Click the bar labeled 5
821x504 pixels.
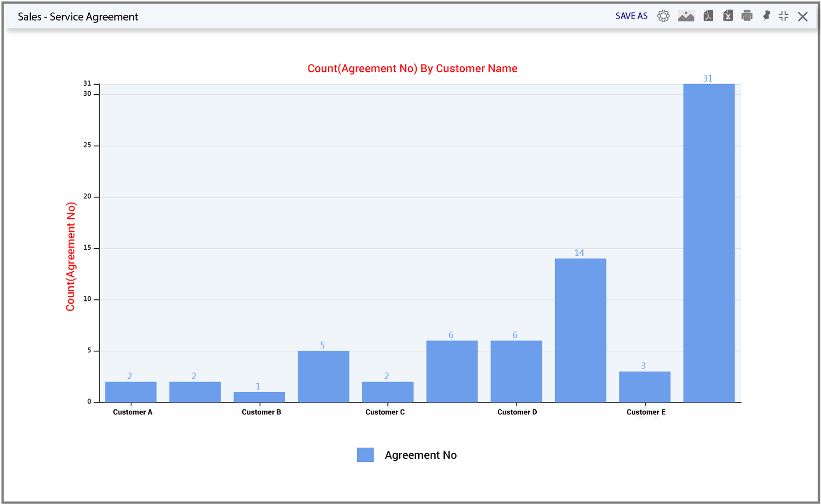click(323, 376)
